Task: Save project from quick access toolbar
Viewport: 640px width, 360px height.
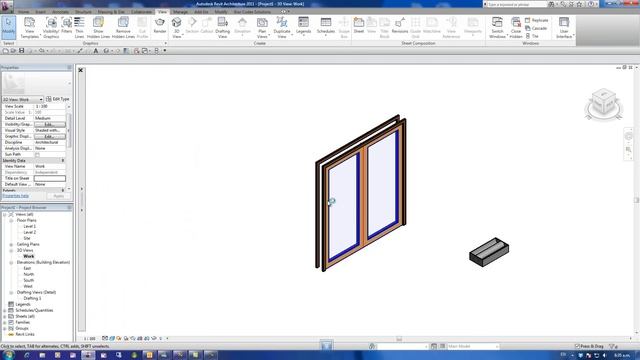Action: click(x=22, y=51)
